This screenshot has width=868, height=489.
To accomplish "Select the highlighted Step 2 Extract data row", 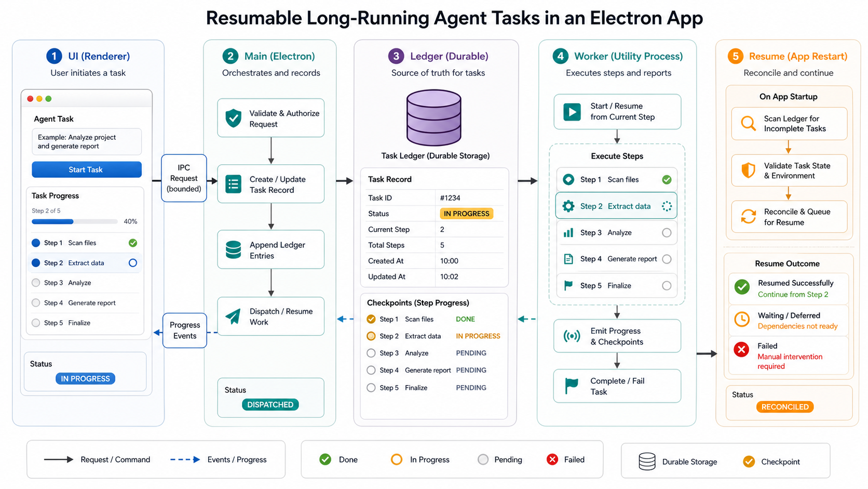I will point(616,206).
